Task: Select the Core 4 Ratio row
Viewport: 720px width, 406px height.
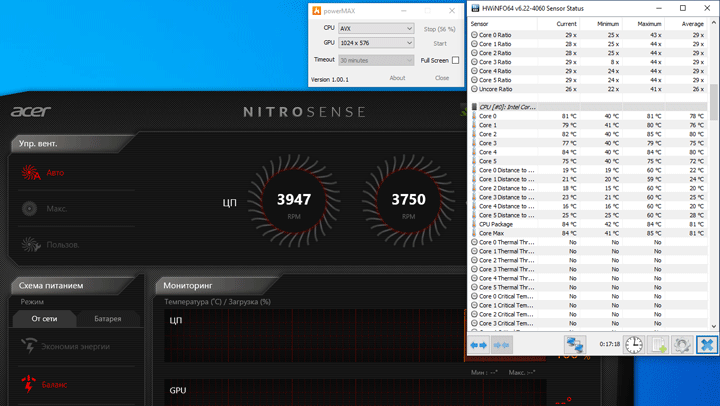Action: click(x=588, y=71)
